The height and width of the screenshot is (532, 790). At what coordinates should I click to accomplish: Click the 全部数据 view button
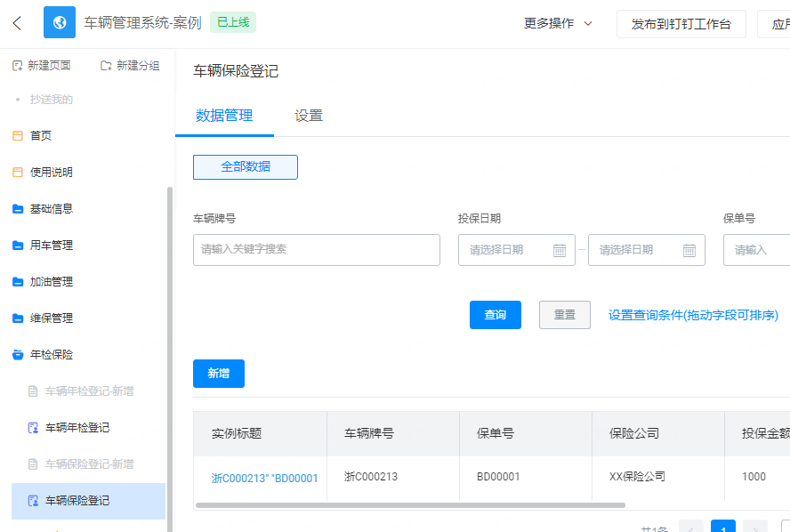[246, 166]
